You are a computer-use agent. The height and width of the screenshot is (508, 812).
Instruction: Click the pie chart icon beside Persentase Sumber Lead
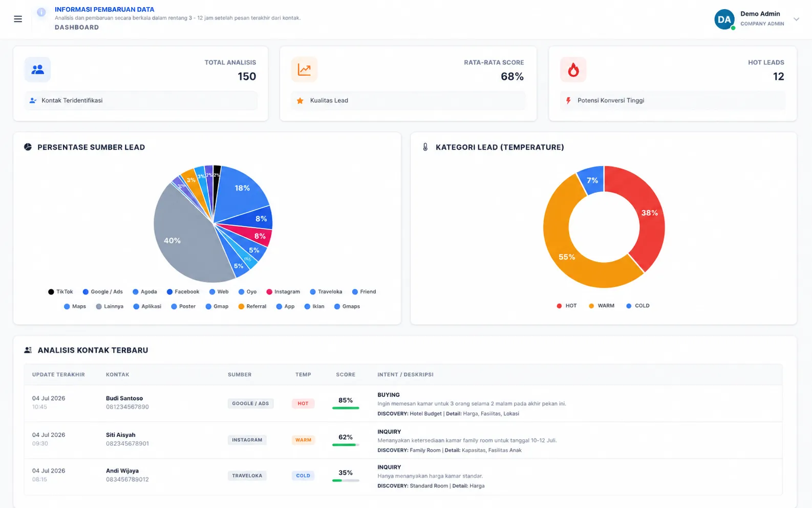pos(28,147)
